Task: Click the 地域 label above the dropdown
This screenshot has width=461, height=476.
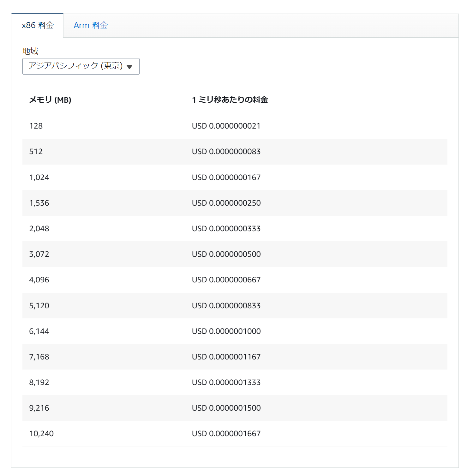Action: [30, 51]
